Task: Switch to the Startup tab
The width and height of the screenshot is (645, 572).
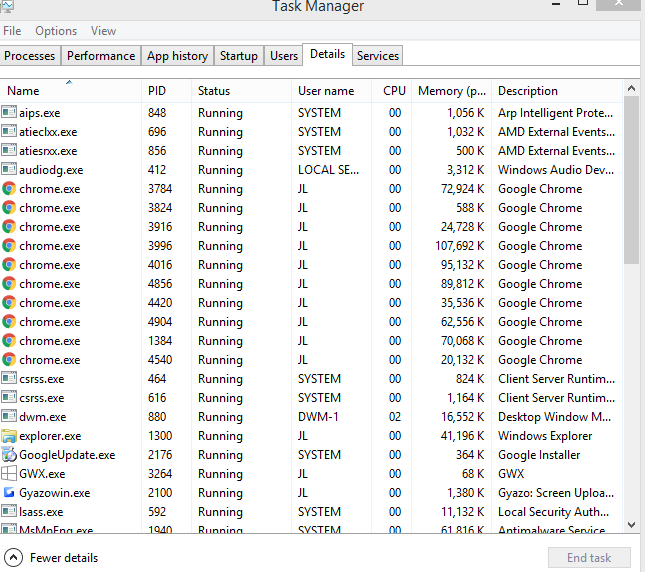Action: coord(239,56)
